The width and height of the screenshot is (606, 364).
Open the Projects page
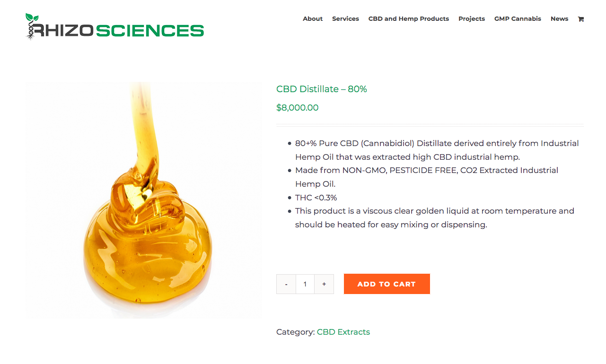(472, 19)
